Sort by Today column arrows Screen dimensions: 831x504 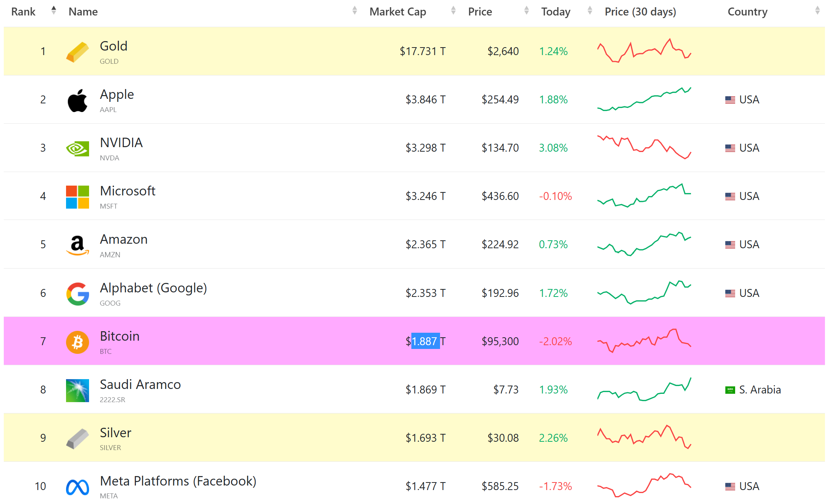(589, 11)
